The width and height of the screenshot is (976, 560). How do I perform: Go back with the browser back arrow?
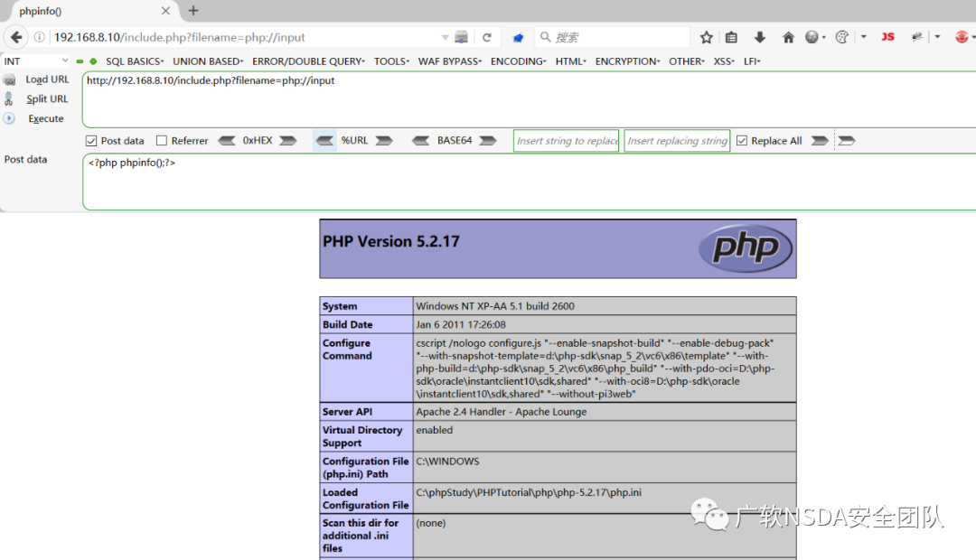[17, 37]
